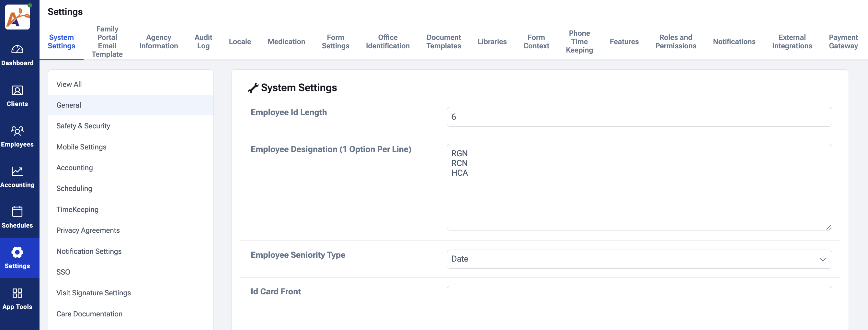
Task: Open the Schedules calendar icon
Action: (x=17, y=212)
